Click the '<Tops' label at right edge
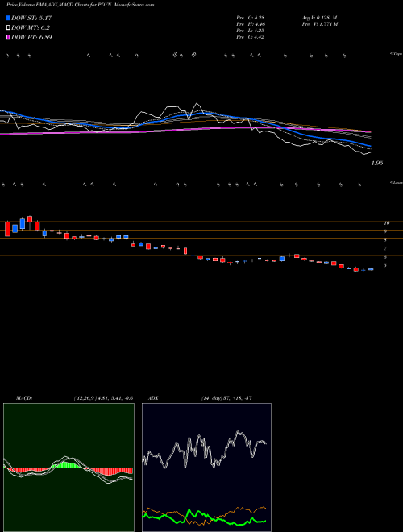Screen dimensions: 403x532 (396, 54)
